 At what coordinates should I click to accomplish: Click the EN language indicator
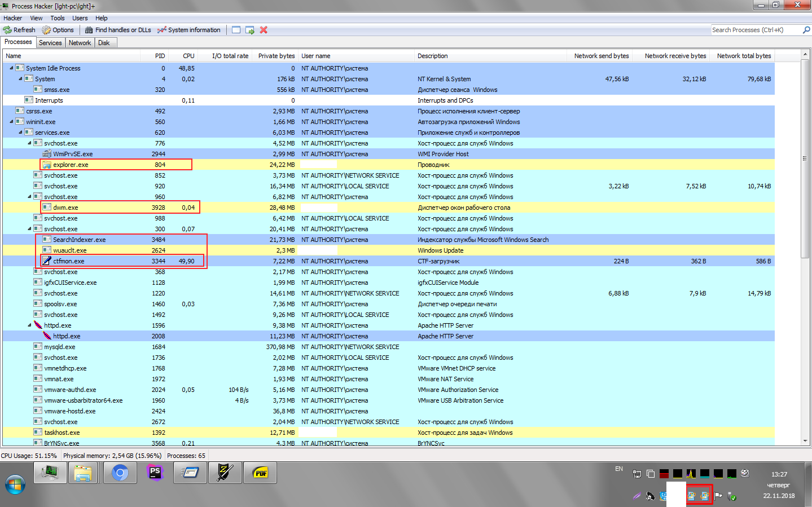(619, 469)
